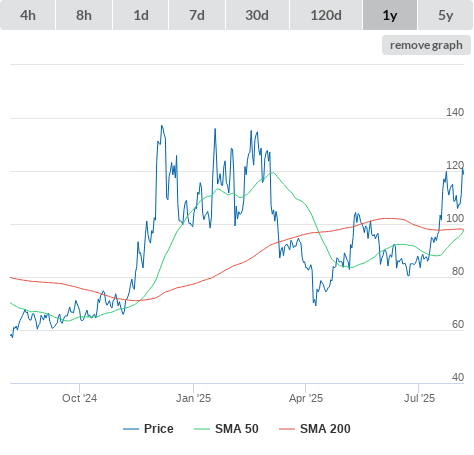This screenshot has width=474, height=455.
Task: Click the Apr '25 axis label
Action: click(x=306, y=398)
